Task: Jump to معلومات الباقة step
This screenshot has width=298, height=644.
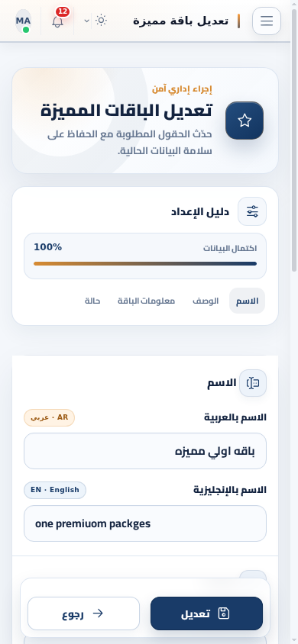Action: click(147, 301)
